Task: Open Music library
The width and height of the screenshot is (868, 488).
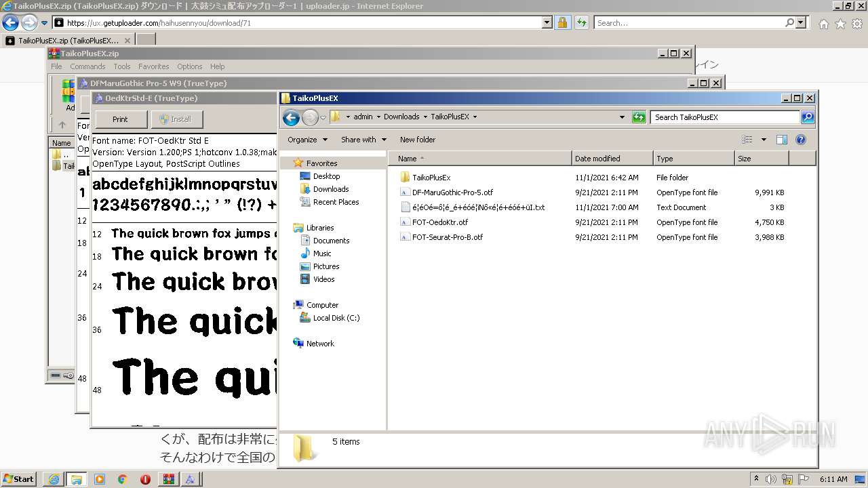Action: point(322,253)
